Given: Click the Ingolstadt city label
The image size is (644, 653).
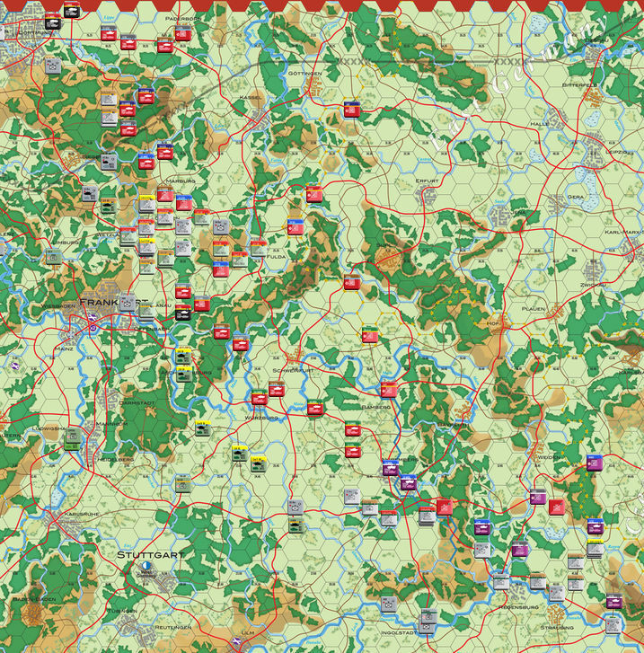Looking at the screenshot, I should (399, 632).
